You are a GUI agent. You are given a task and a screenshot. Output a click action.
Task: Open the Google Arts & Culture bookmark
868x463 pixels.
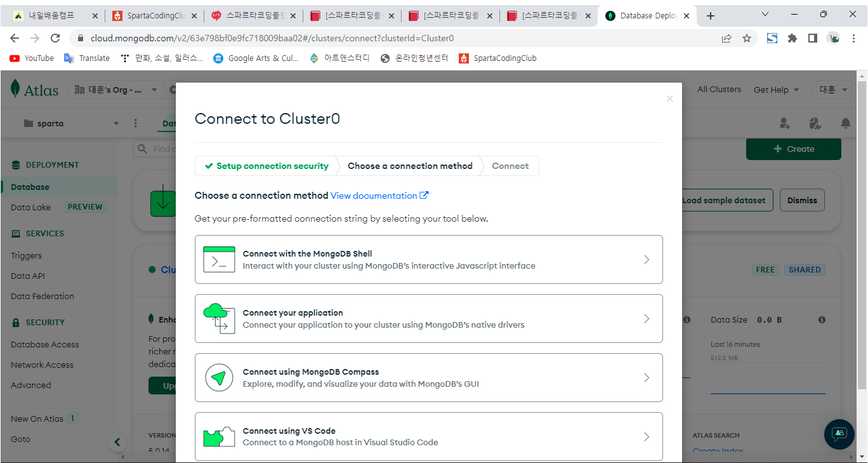click(256, 58)
